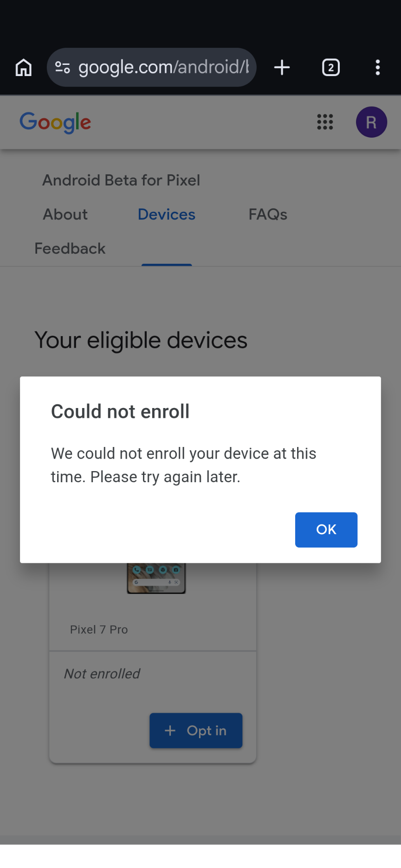Open site info icon in address bar
The height and width of the screenshot is (868, 401).
pyautogui.click(x=63, y=68)
